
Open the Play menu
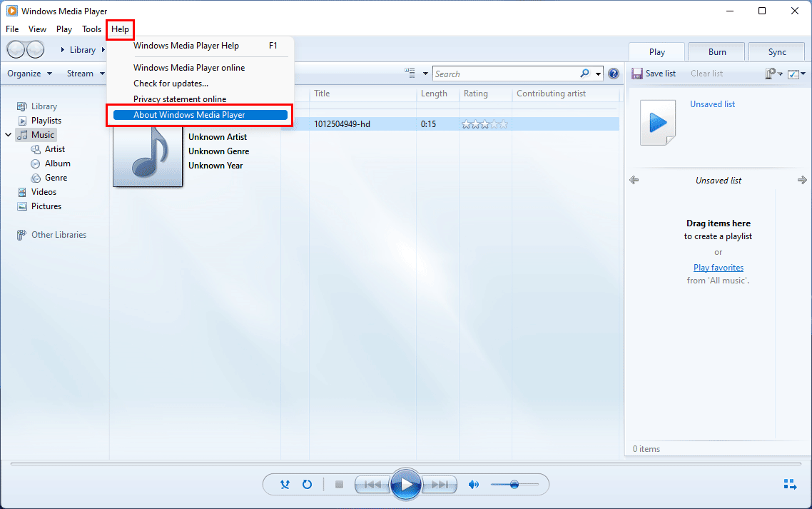click(x=64, y=29)
